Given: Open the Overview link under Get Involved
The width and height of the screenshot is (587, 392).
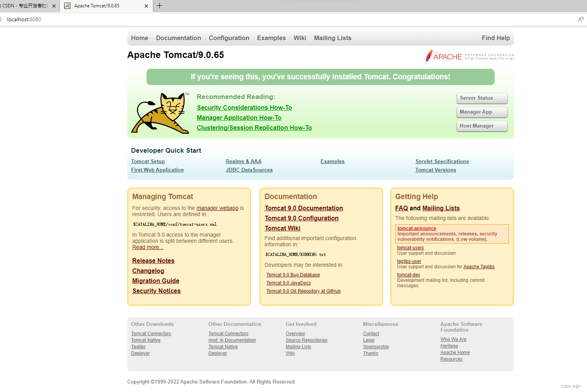Looking at the screenshot, I should coord(295,334).
